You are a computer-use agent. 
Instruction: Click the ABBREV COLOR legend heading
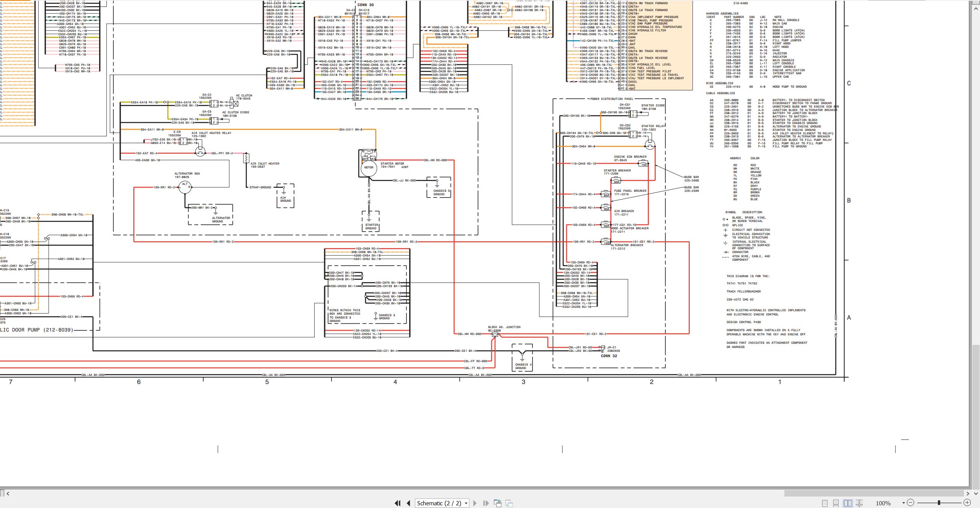(x=744, y=158)
